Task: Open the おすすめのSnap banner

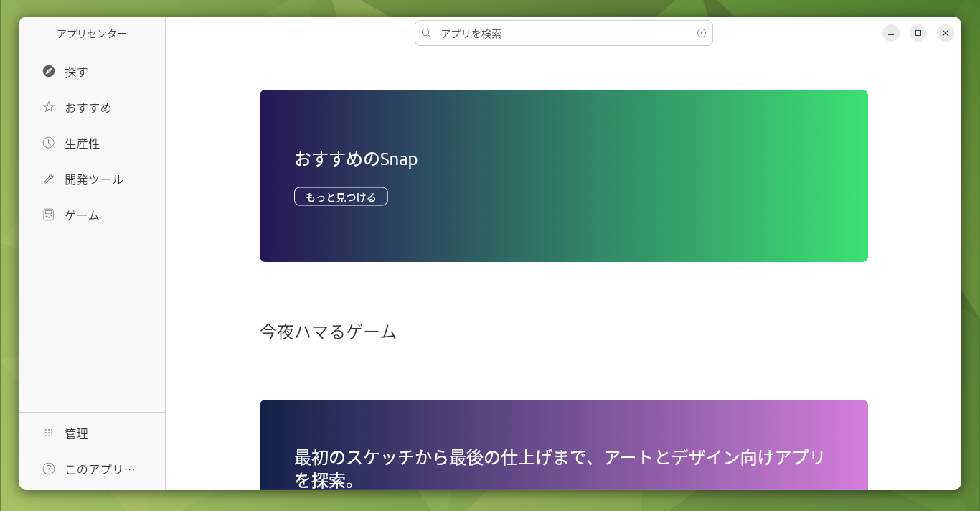Action: click(564, 176)
